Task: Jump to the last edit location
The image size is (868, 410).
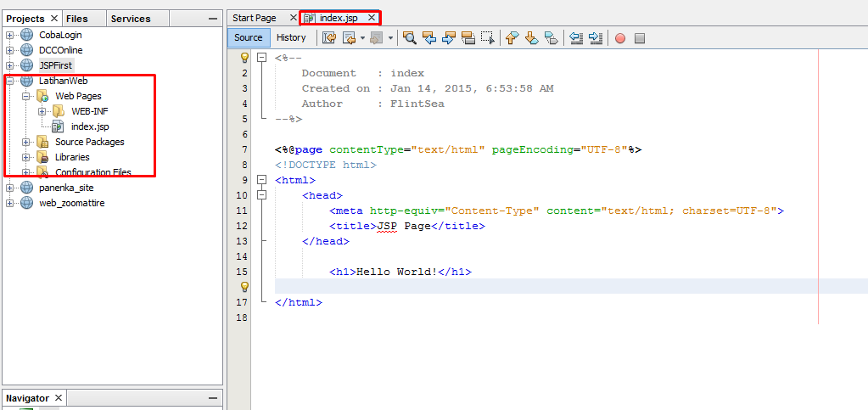Action: tap(329, 37)
